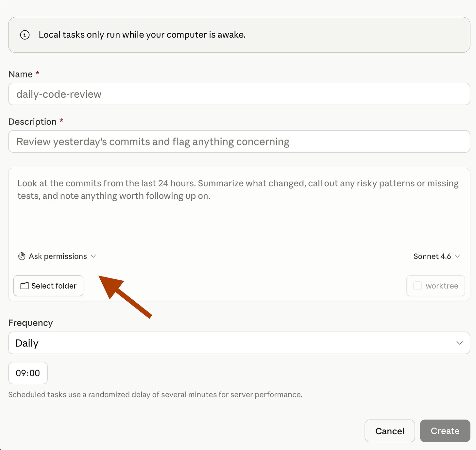Click the local tasks banner message
The width and height of the screenshot is (476, 450).
pyautogui.click(x=142, y=35)
